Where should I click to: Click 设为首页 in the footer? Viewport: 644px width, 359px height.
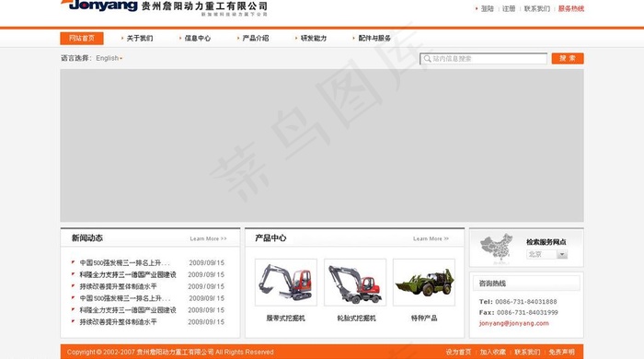458,352
